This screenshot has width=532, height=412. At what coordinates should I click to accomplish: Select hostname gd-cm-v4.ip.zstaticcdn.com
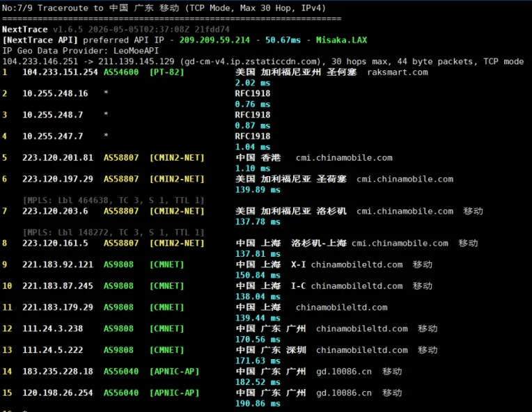(x=251, y=62)
